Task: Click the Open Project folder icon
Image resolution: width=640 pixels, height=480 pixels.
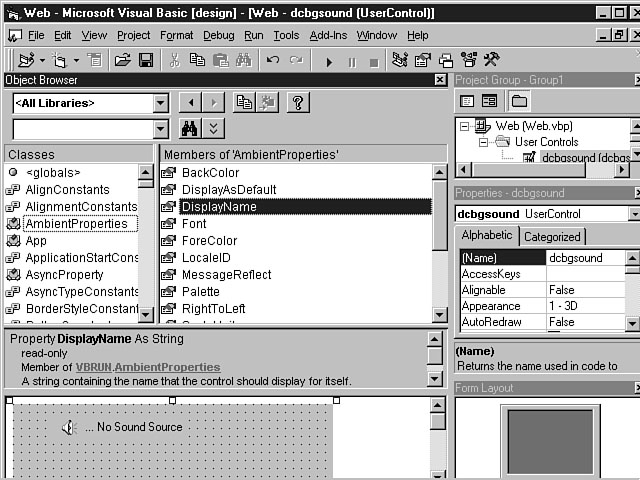Action: 122,61
